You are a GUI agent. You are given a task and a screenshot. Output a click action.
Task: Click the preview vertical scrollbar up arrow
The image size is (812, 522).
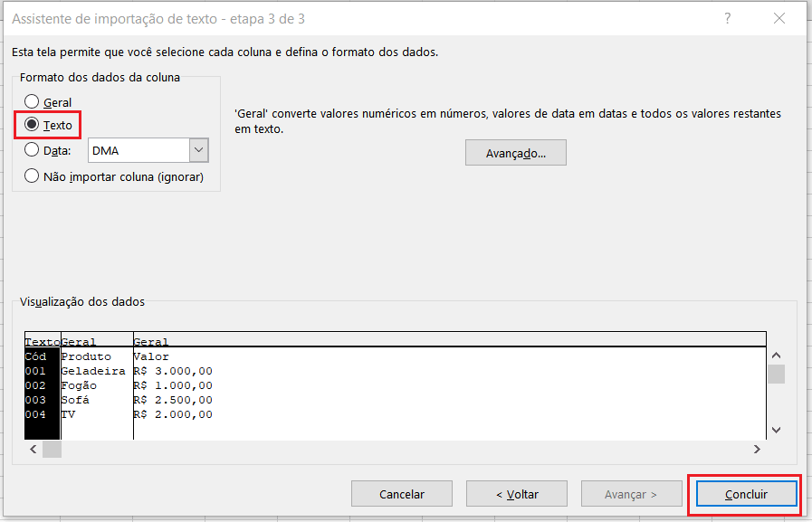(x=776, y=356)
